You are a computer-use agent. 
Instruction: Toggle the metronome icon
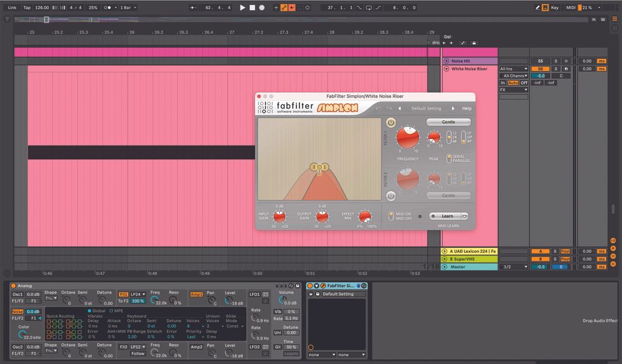coord(108,7)
